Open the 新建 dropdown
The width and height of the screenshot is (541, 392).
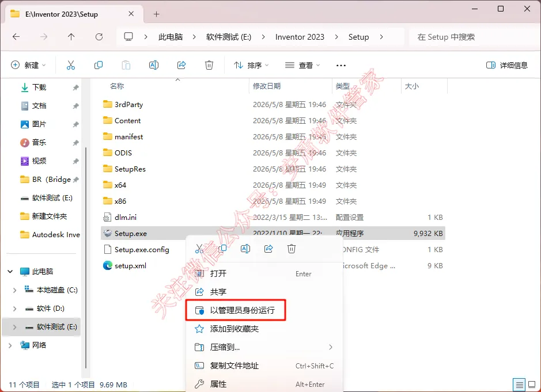click(29, 65)
